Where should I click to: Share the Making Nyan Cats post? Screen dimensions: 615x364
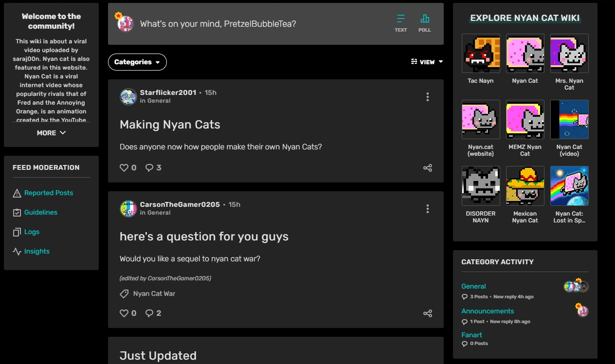point(428,168)
